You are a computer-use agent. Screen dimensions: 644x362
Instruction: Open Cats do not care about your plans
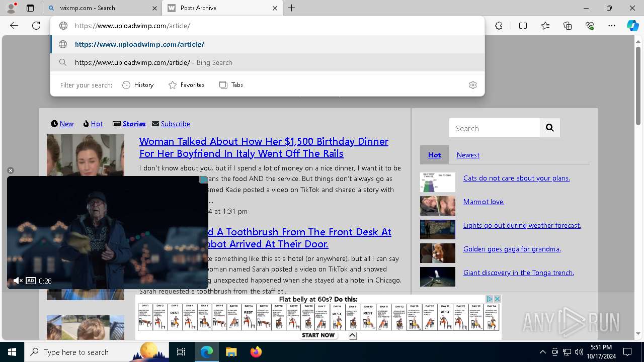coord(516,178)
